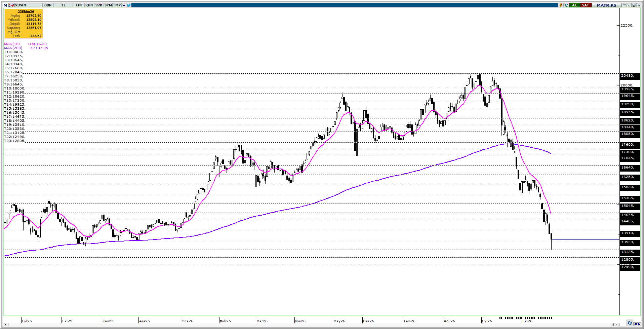Toggle the LIN linear scale button

point(79,5)
